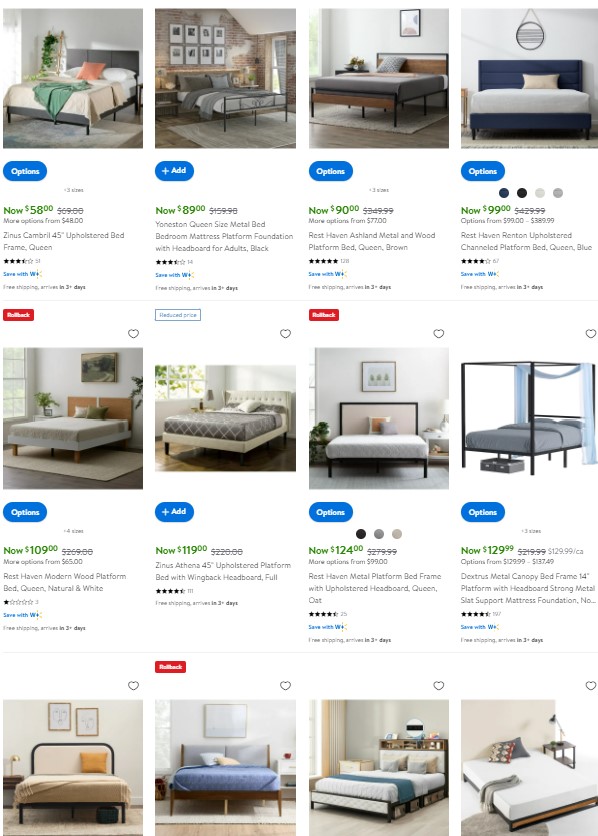Viewport: 598px width, 836px height.
Task: Favorite the arched-headboard bed in the bottom row
Action: (133, 686)
